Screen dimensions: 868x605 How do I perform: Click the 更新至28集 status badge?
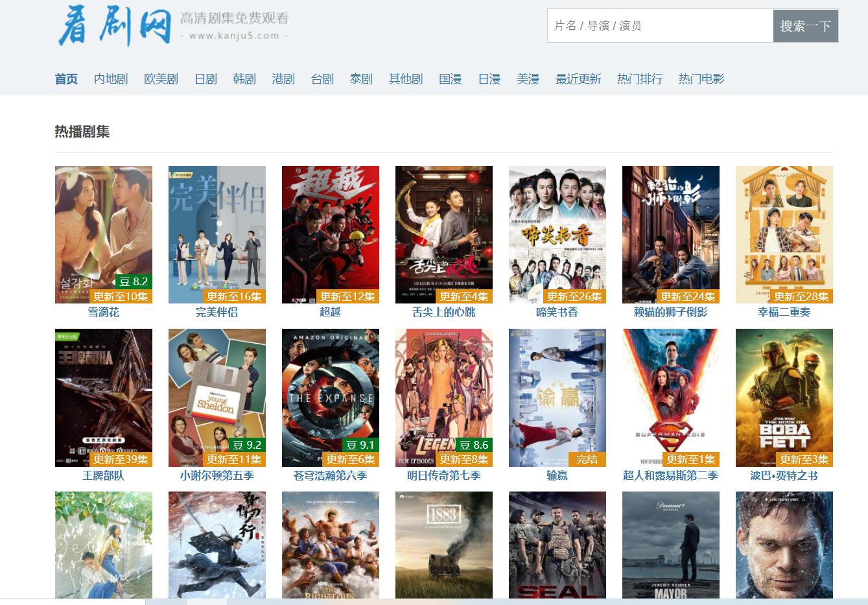click(801, 296)
